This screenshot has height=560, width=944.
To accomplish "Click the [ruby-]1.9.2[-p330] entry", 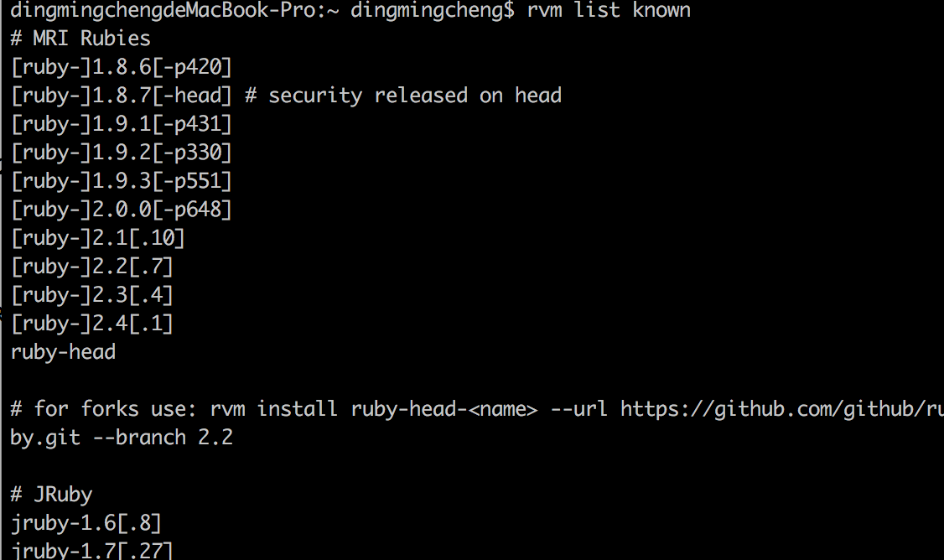I will 122,153.
